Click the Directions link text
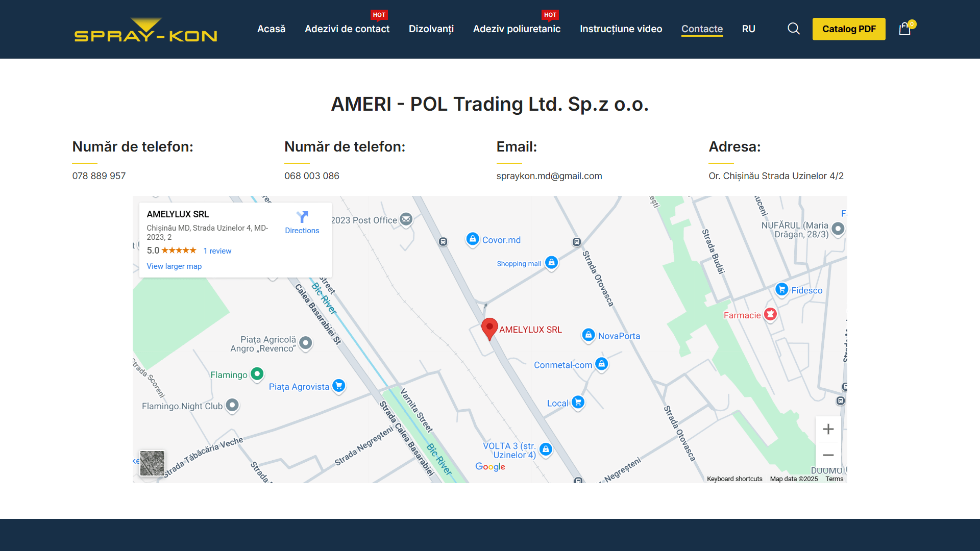Screen dimensions: 980x551 click(302, 231)
